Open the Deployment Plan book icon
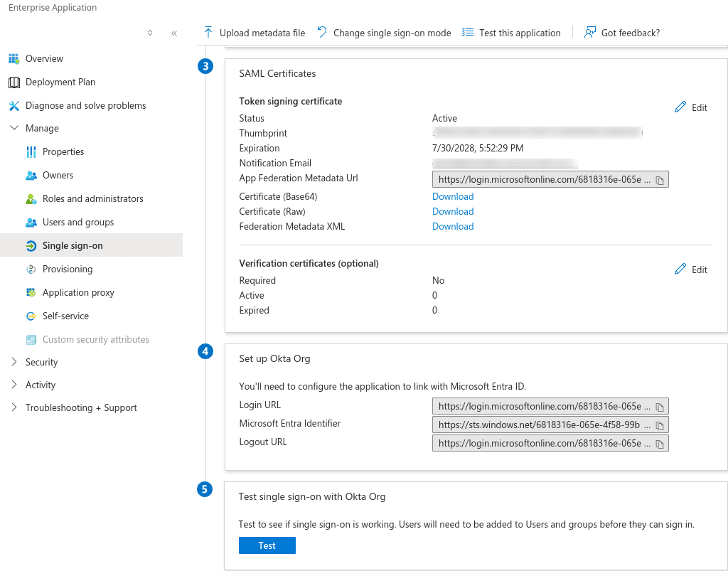 [14, 82]
